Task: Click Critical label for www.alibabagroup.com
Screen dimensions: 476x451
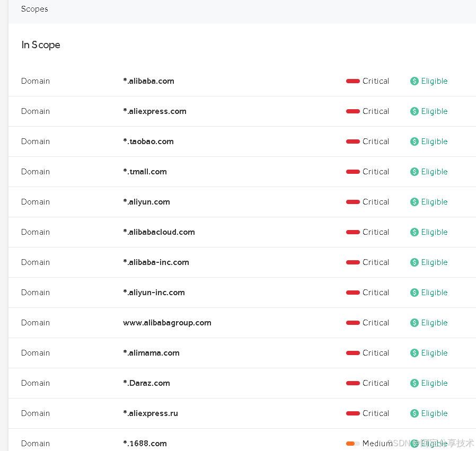Action: (375, 323)
